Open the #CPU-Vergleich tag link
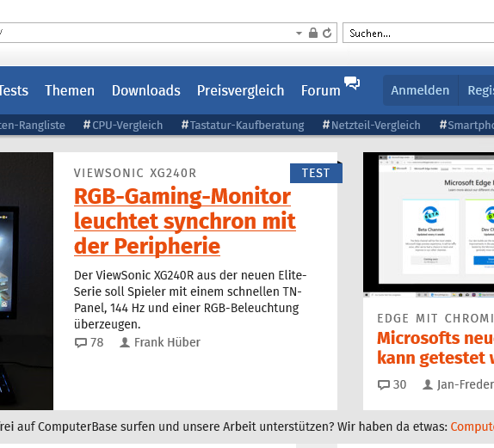 123,125
